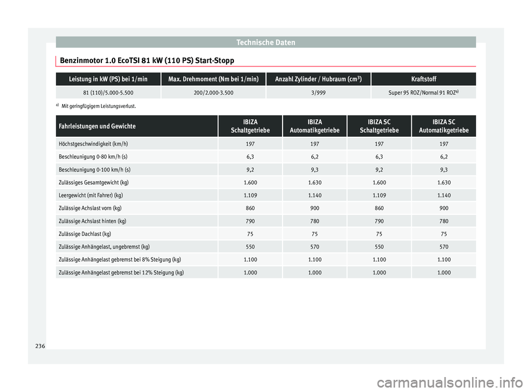Click 8% Steigung 1.100 under IBIZA SC Schaltgetriebe

[379, 260]
